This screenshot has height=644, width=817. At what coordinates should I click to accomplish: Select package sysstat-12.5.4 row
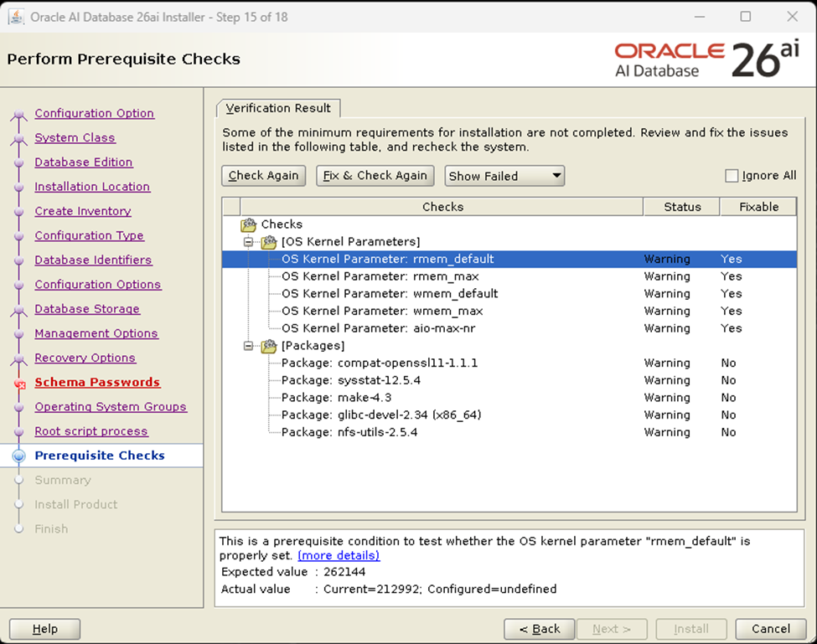click(509, 380)
